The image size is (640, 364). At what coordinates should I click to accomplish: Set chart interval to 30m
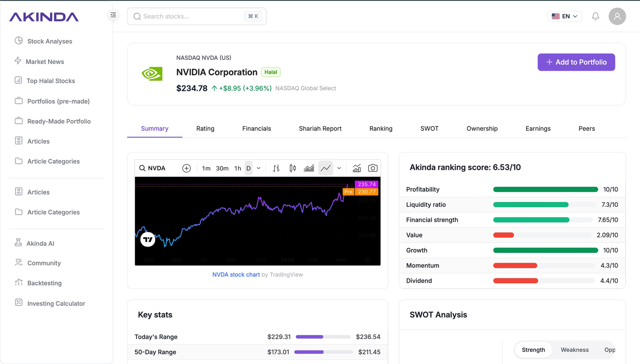tap(222, 168)
